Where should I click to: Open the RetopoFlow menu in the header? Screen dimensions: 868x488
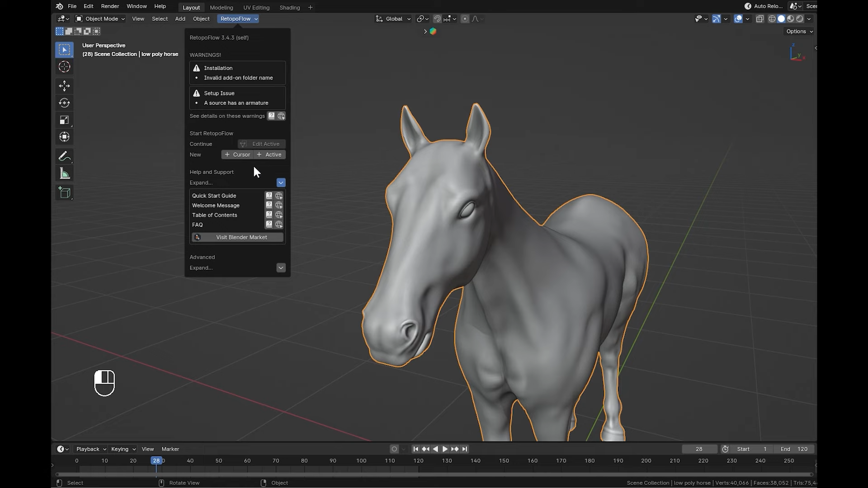237,19
